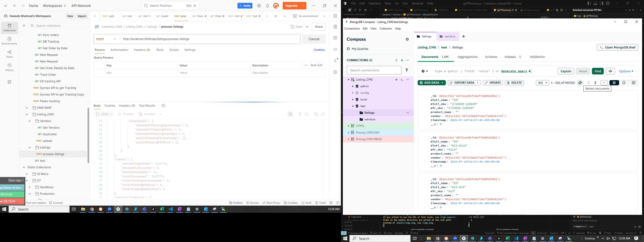
Task: Open Schema tab in Compass
Action: [x=491, y=57]
